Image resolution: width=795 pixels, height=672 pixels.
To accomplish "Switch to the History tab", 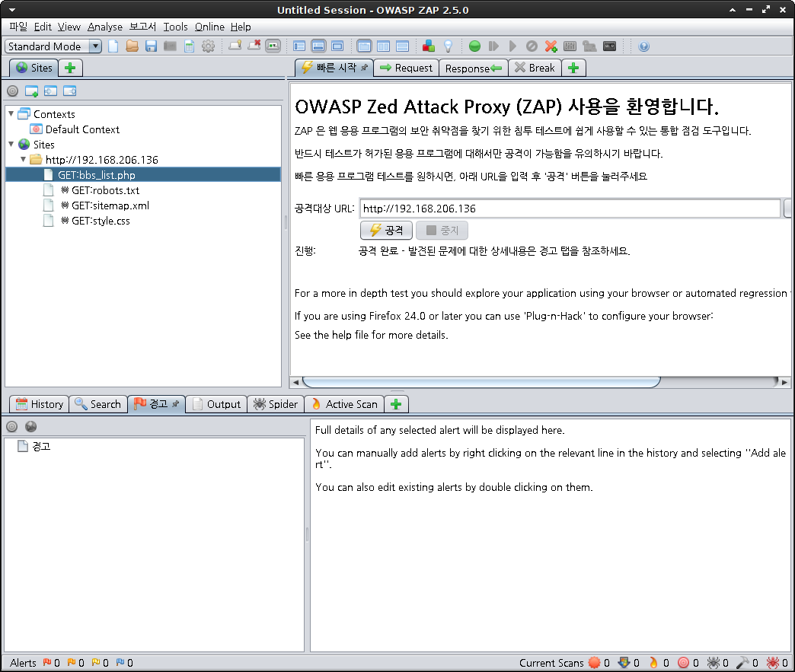I will pos(40,404).
